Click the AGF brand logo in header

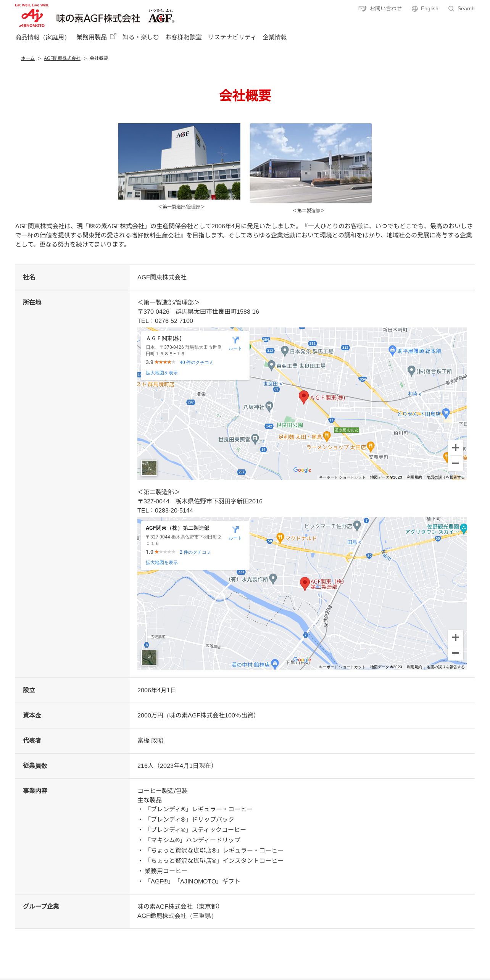(x=161, y=16)
